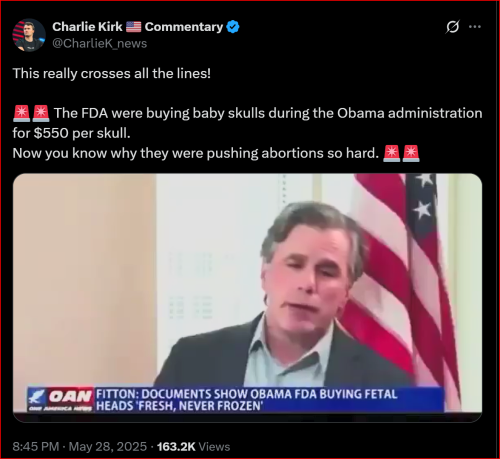Open the Charlie Kirk Commentary profile avatar
This screenshot has height=459, width=500.
click(x=29, y=35)
